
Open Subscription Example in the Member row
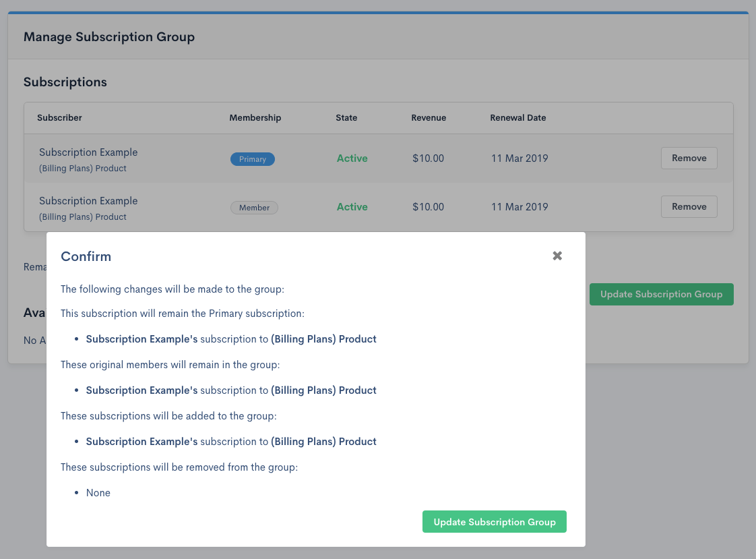coord(88,201)
